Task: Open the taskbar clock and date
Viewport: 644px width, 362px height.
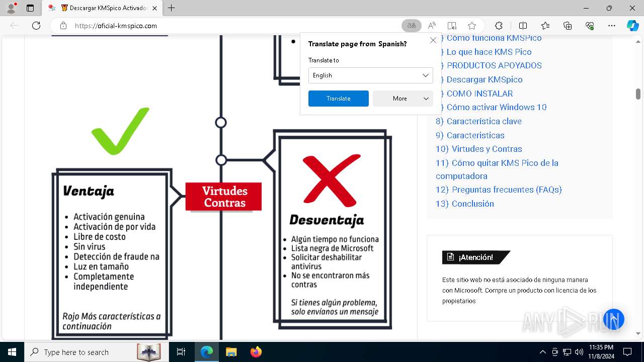Action: pyautogui.click(x=601, y=352)
